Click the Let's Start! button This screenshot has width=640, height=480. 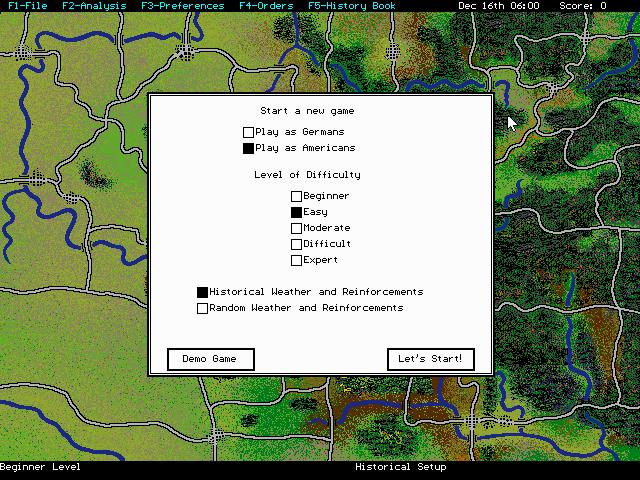[430, 359]
